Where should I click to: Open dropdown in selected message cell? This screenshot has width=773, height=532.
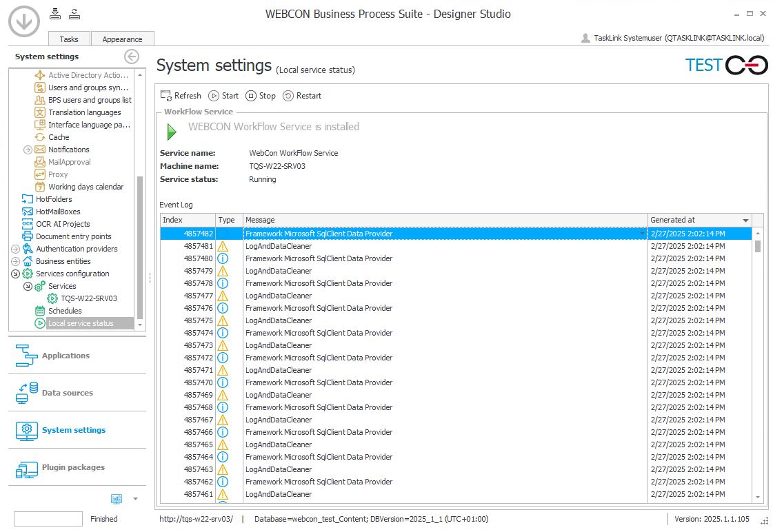coord(642,234)
